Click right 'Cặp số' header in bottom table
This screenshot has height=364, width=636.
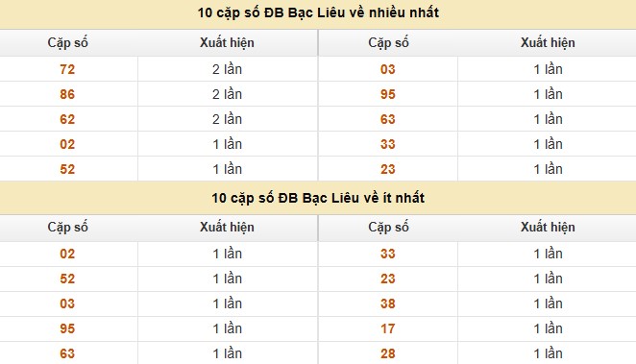[x=388, y=228]
